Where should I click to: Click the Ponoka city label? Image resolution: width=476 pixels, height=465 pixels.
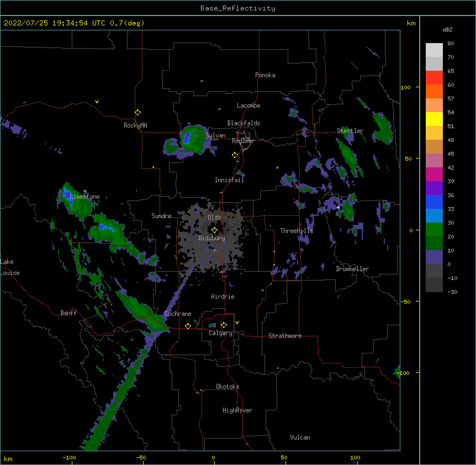click(x=265, y=75)
